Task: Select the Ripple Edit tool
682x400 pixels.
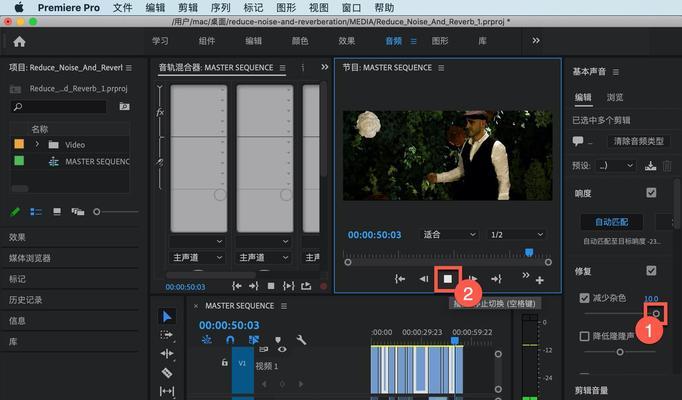Action: (x=167, y=353)
